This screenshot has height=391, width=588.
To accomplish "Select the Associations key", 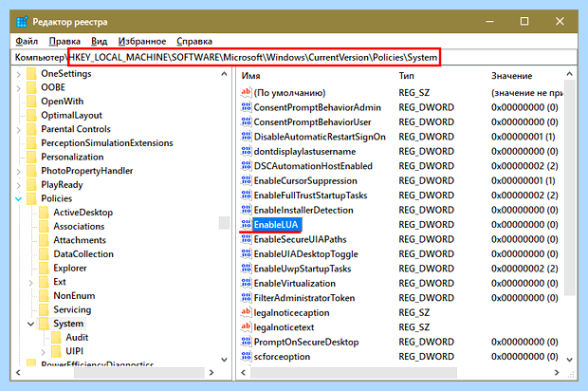I will [79, 226].
